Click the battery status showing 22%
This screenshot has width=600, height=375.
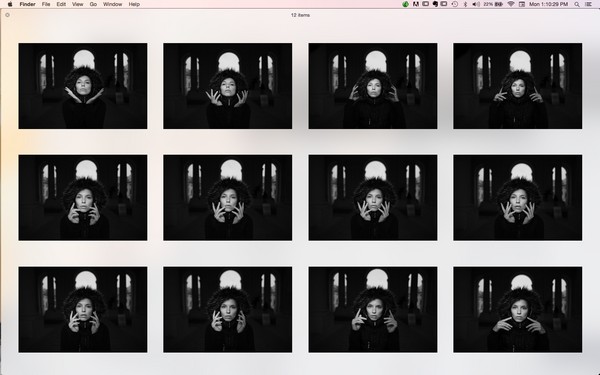coord(493,4)
